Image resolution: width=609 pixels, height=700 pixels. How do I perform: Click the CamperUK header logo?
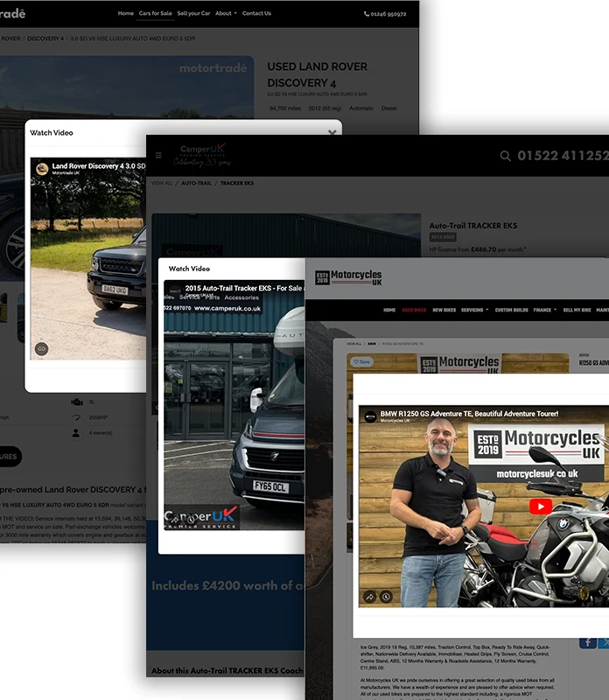click(202, 155)
